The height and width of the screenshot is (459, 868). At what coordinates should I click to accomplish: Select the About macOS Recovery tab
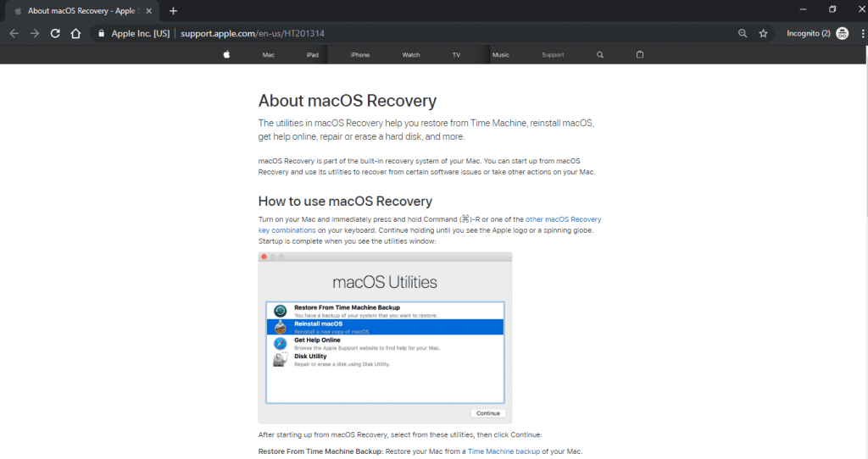[83, 11]
